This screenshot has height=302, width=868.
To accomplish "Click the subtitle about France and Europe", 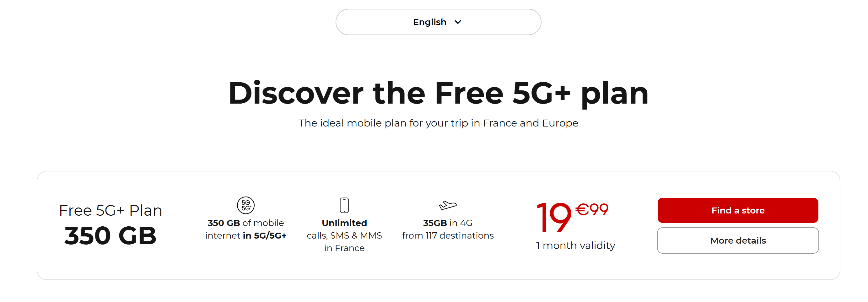I will tap(438, 123).
